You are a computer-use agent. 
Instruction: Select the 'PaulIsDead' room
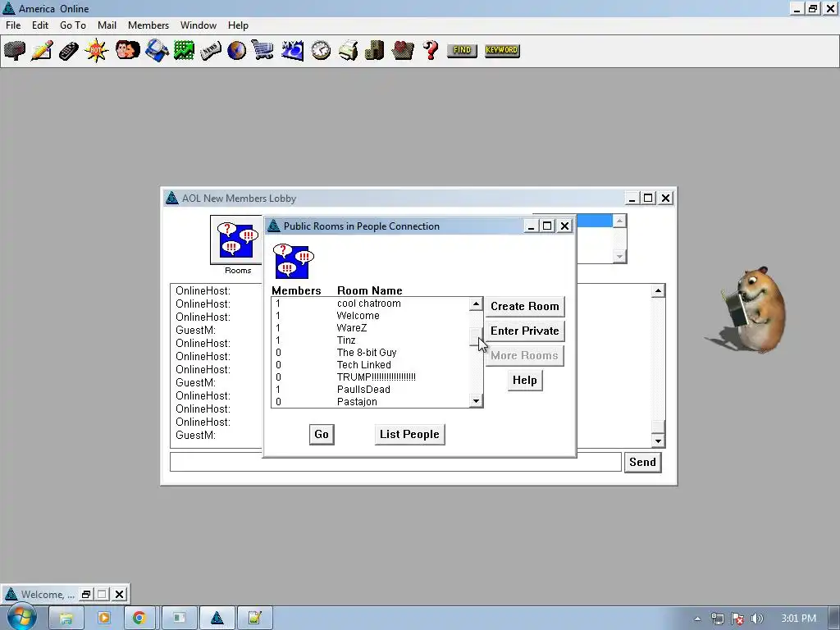click(370, 390)
